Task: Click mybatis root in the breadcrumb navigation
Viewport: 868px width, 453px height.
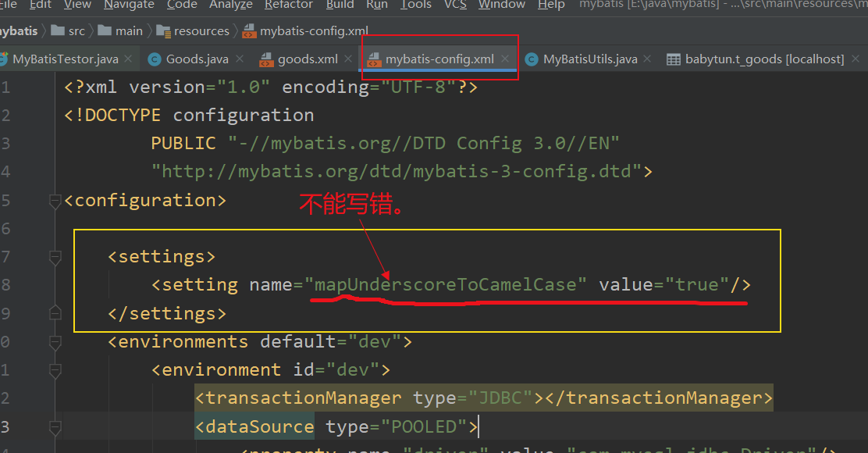Action: tap(17, 31)
